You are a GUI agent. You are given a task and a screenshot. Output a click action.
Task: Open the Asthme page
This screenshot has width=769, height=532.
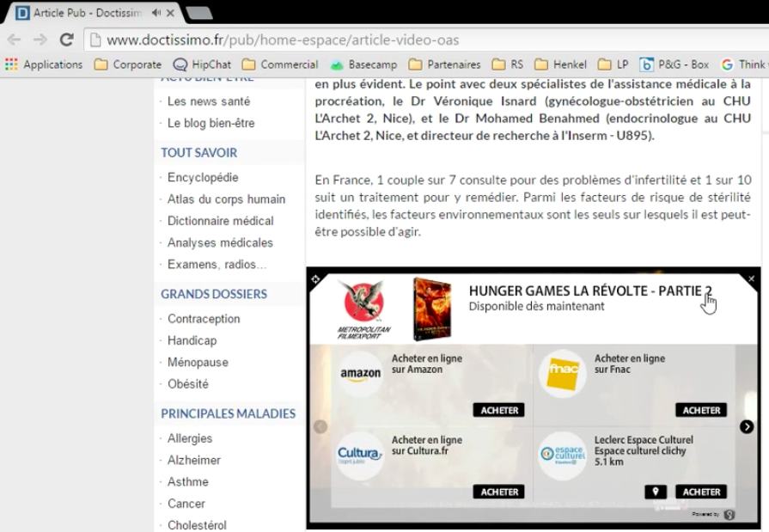coord(188,481)
